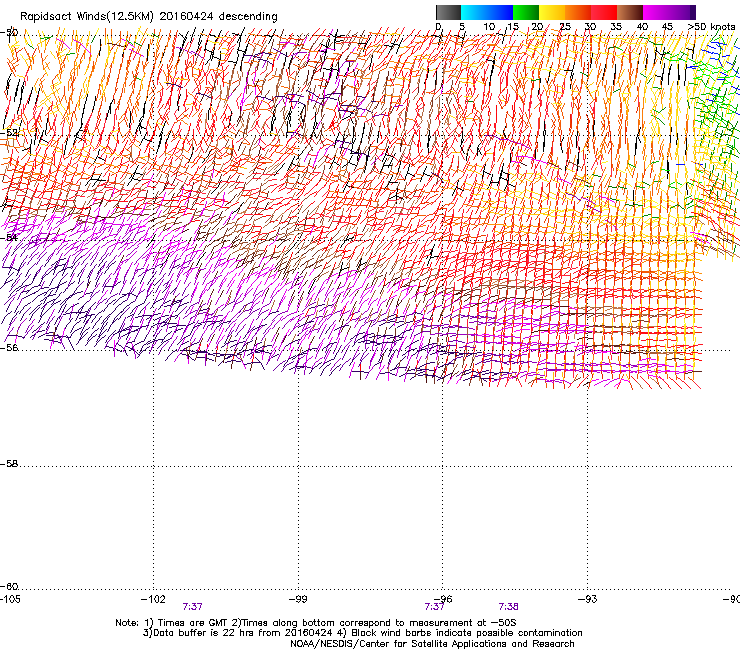The width and height of the screenshot is (740, 650).
Task: Click the 'Data buffer is 22 hrs' note line
Action: click(x=363, y=633)
